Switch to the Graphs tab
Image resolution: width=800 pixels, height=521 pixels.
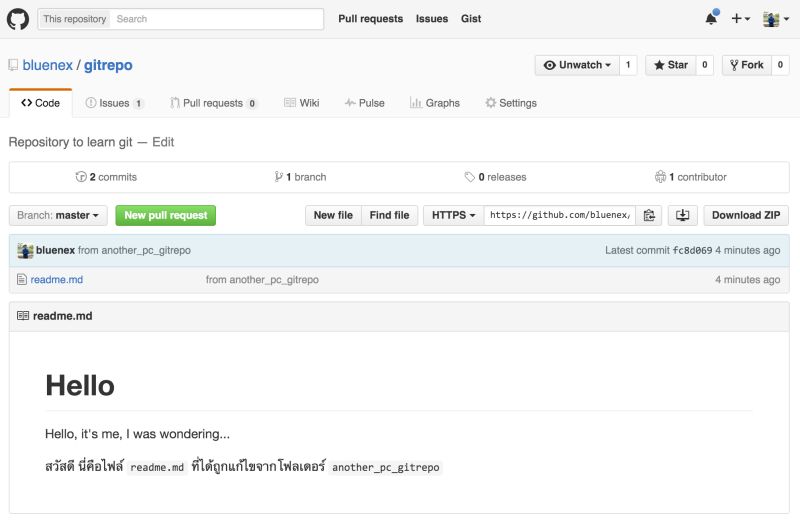pos(435,103)
